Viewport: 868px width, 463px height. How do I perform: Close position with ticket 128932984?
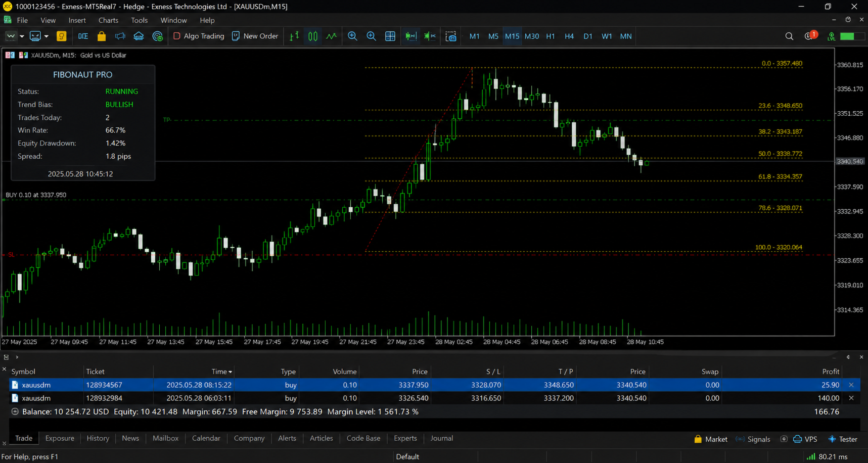click(x=851, y=398)
